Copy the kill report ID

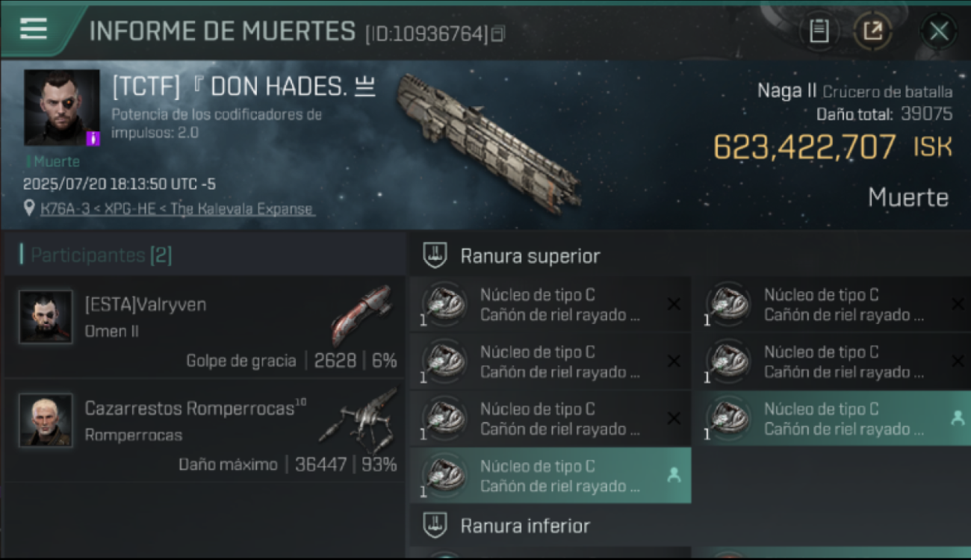tap(497, 34)
